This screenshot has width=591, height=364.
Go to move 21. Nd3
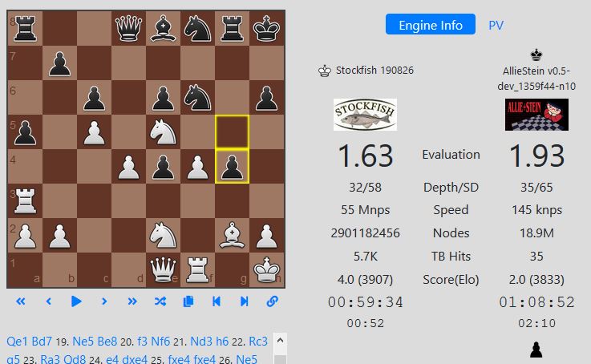pos(201,342)
